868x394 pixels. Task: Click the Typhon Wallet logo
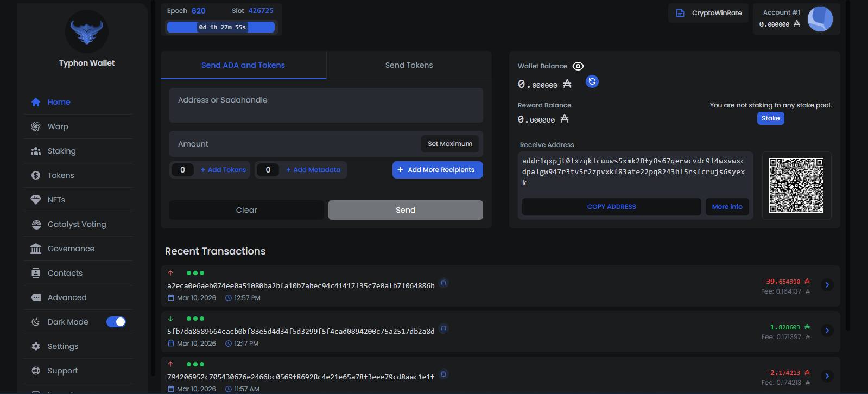click(x=87, y=32)
